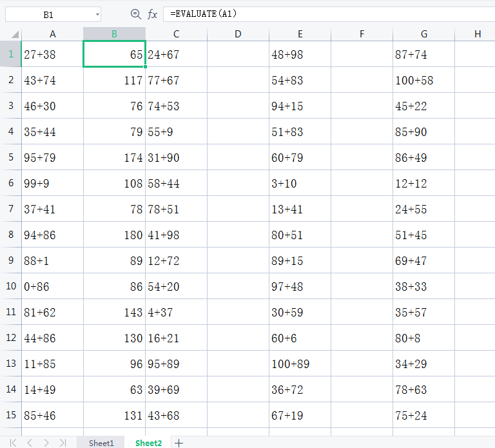Viewport: 495px width, 448px height.
Task: Click empty cell D1 next to 24+67
Action: 238,54
